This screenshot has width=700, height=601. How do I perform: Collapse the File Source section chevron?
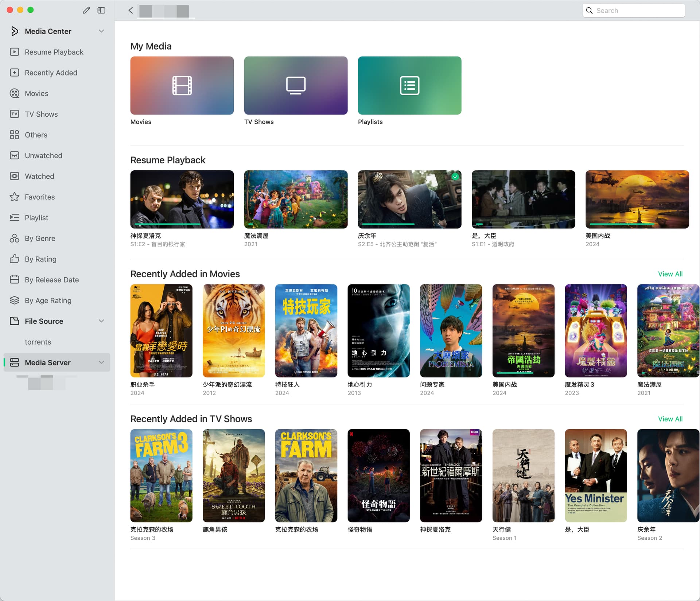pos(101,321)
